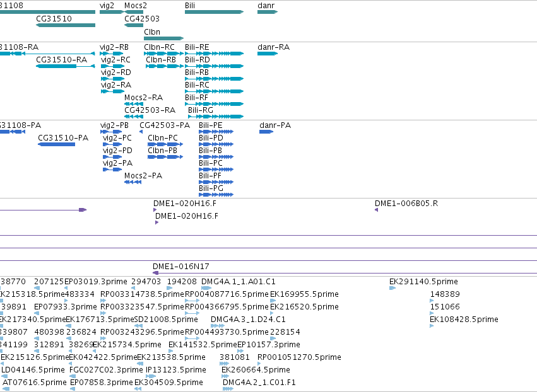Select the EST labeled 381081
This screenshot has width=537, height=392.
pyautogui.click(x=224, y=364)
